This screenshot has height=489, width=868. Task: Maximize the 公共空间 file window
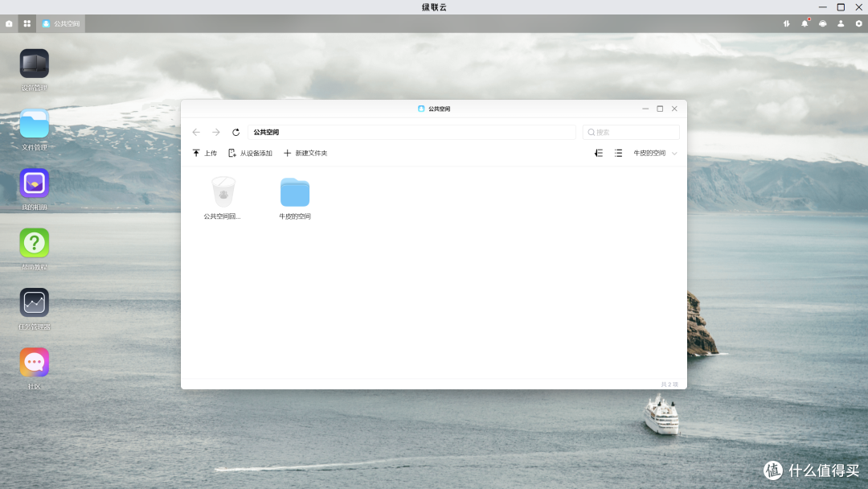click(x=660, y=109)
